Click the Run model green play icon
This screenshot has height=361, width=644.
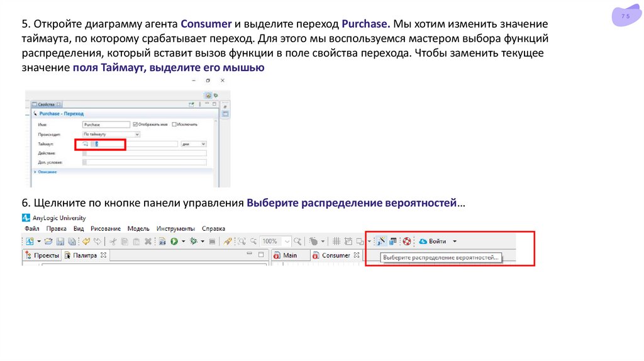click(x=174, y=241)
